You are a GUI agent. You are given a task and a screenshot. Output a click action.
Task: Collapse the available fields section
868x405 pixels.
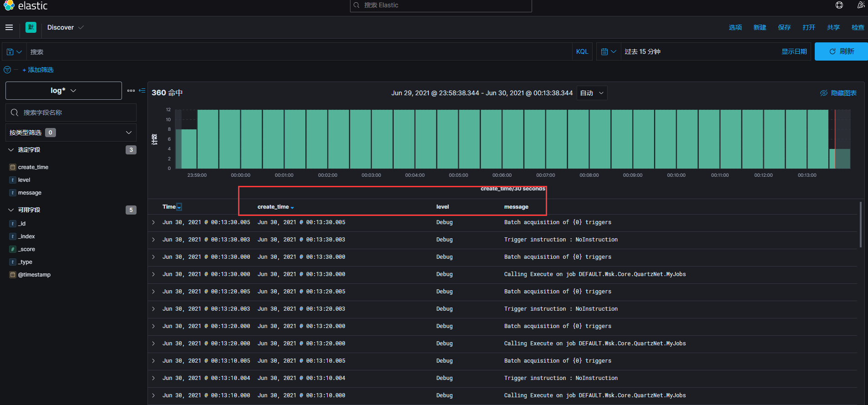pos(11,210)
